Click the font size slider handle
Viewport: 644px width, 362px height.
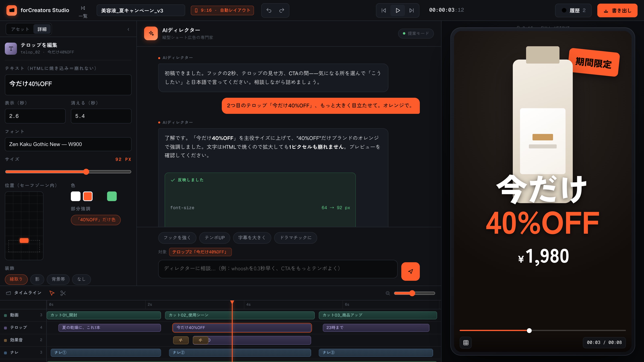click(86, 172)
